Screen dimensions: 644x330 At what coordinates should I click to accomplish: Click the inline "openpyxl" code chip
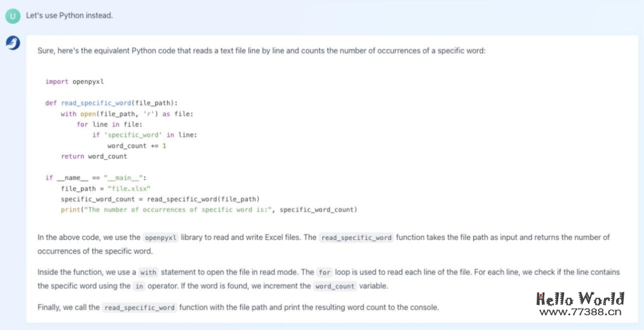[x=161, y=238]
